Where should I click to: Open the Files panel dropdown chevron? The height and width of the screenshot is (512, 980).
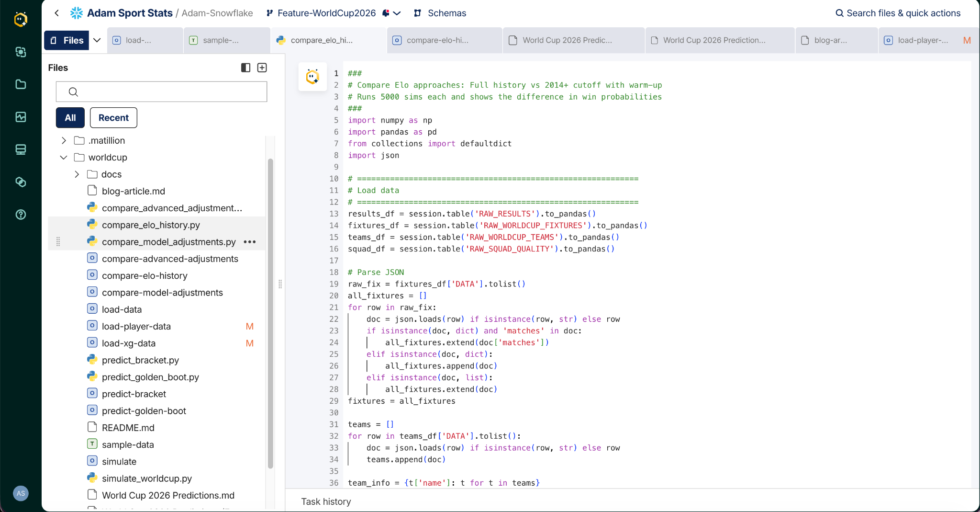click(x=97, y=40)
